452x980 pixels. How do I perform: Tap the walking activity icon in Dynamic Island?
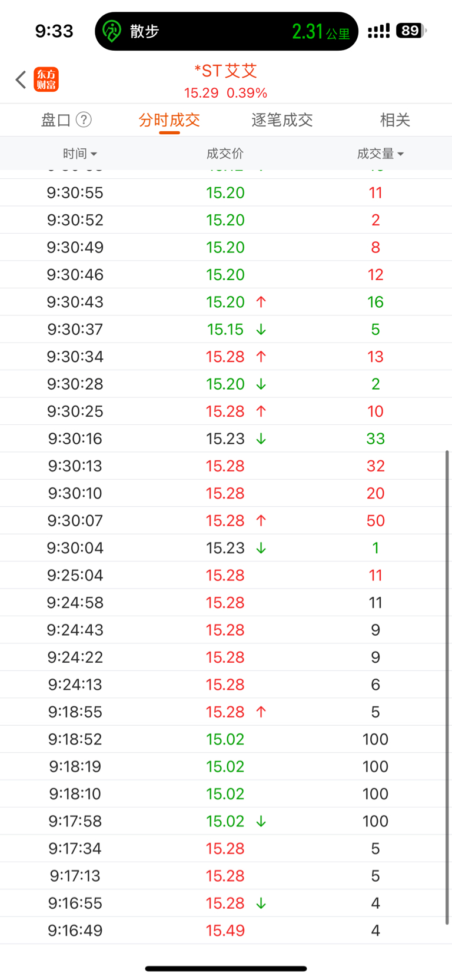point(112,31)
